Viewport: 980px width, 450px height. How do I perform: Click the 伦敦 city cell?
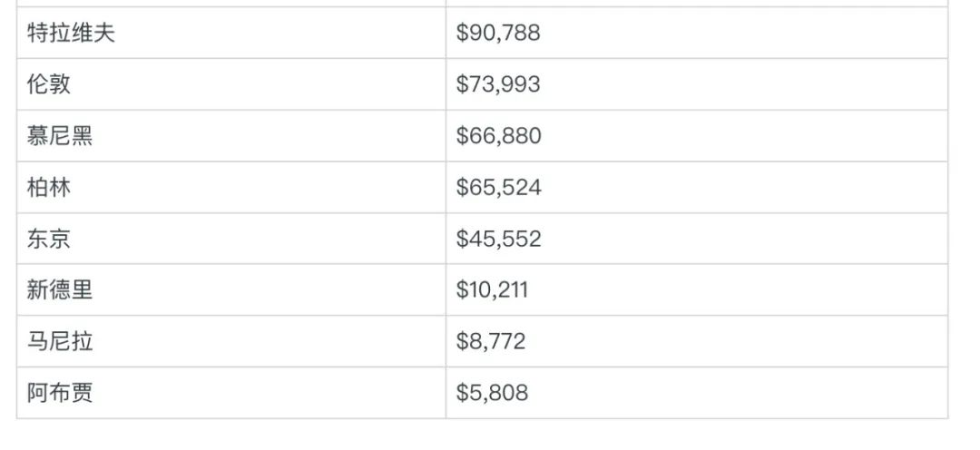click(49, 84)
